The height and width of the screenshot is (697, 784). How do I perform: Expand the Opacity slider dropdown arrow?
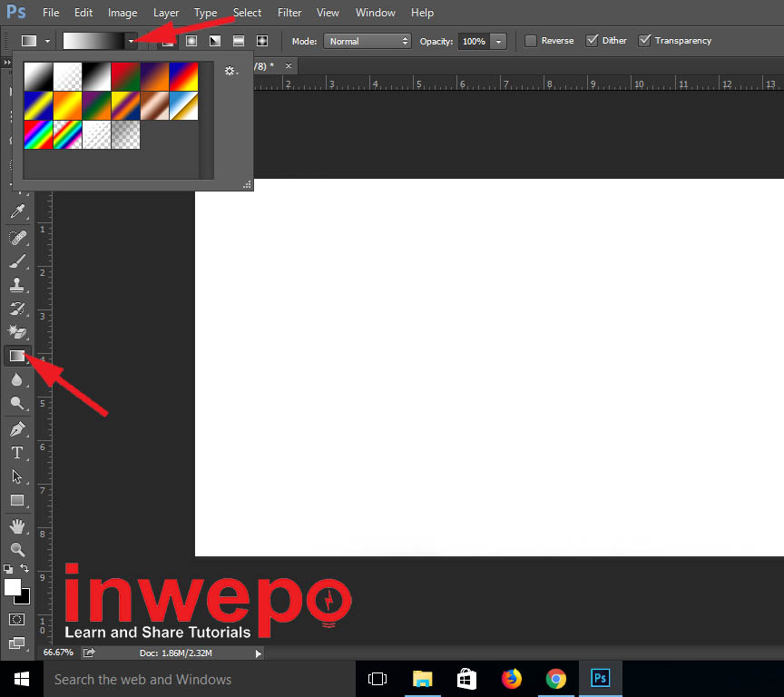coord(498,42)
